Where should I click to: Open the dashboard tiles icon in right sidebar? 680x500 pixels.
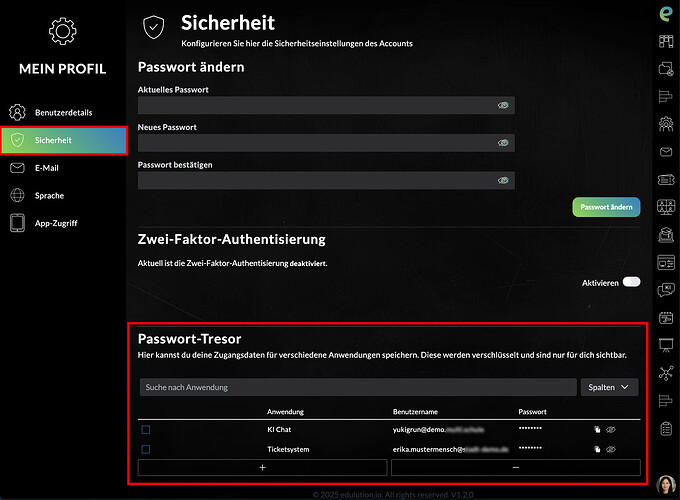[666, 41]
